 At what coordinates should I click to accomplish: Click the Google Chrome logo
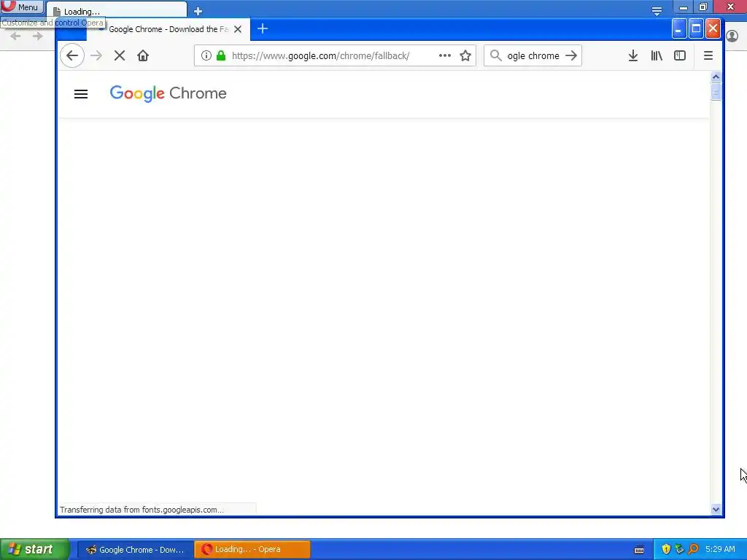click(169, 93)
